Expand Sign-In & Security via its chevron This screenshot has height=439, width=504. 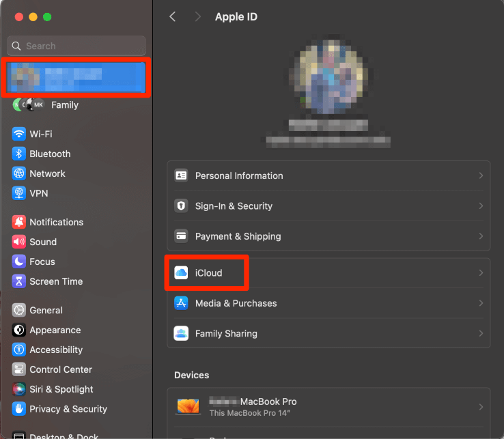coord(481,206)
